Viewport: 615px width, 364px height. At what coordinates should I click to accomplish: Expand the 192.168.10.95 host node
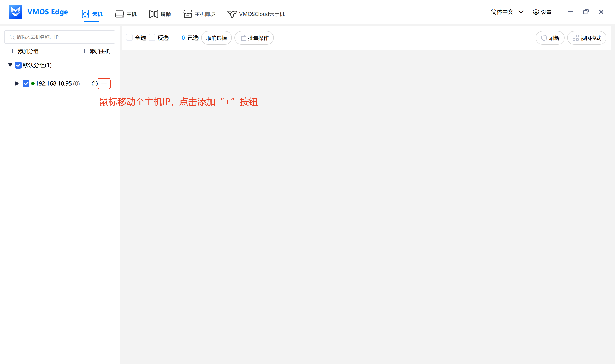tap(17, 84)
